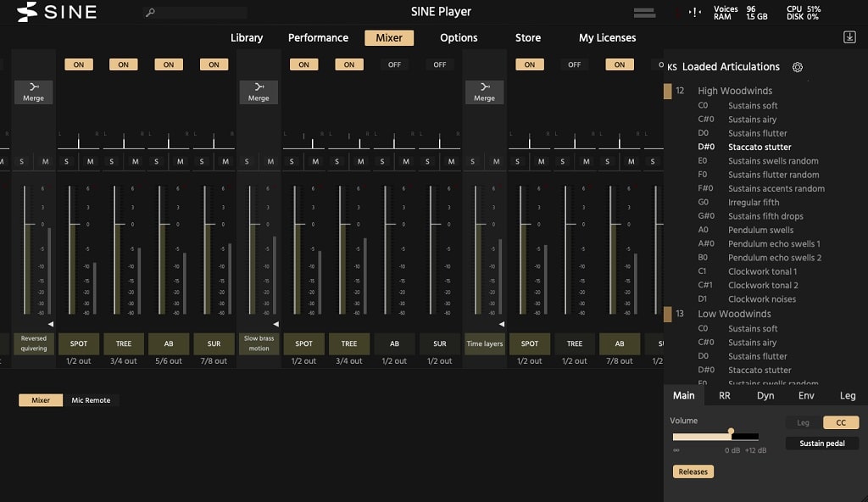This screenshot has width=868, height=502.
Task: Select Pendulum echo swells 1 articulation
Action: pos(774,244)
